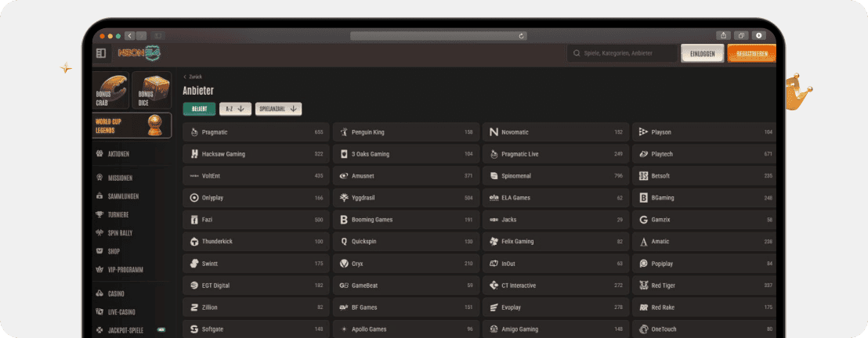Viewport: 868px width, 338px height.
Task: Click the GameBeat provider icon
Action: click(x=344, y=286)
